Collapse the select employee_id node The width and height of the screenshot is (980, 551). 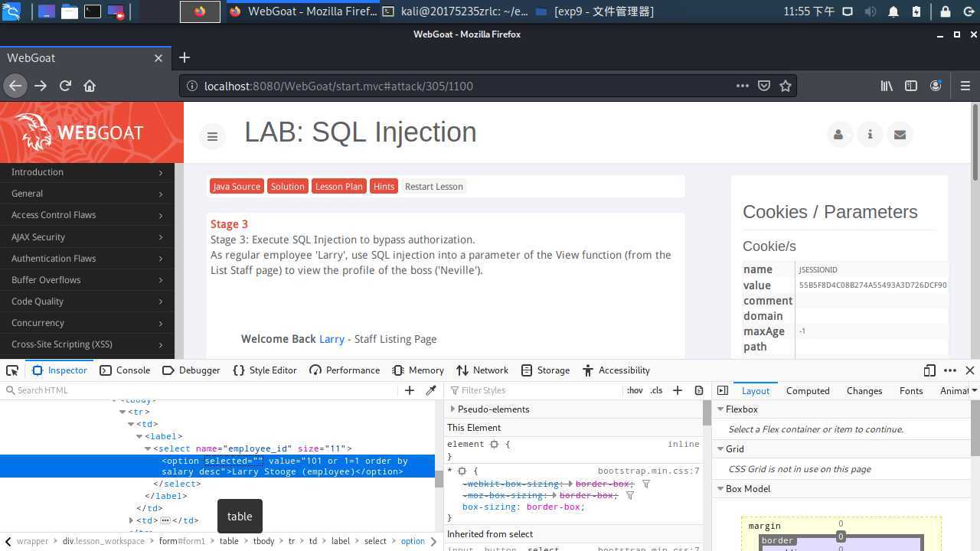tap(148, 449)
